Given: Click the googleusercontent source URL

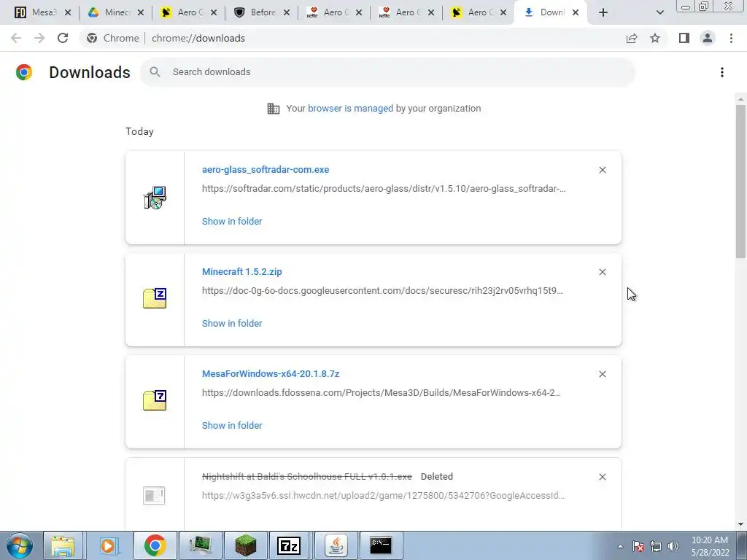Looking at the screenshot, I should pyautogui.click(x=382, y=290).
